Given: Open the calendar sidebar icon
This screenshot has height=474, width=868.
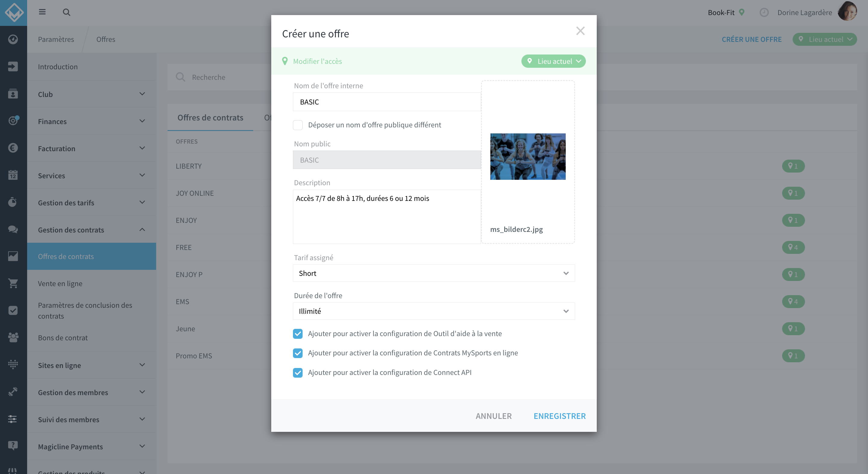Looking at the screenshot, I should (x=13, y=175).
